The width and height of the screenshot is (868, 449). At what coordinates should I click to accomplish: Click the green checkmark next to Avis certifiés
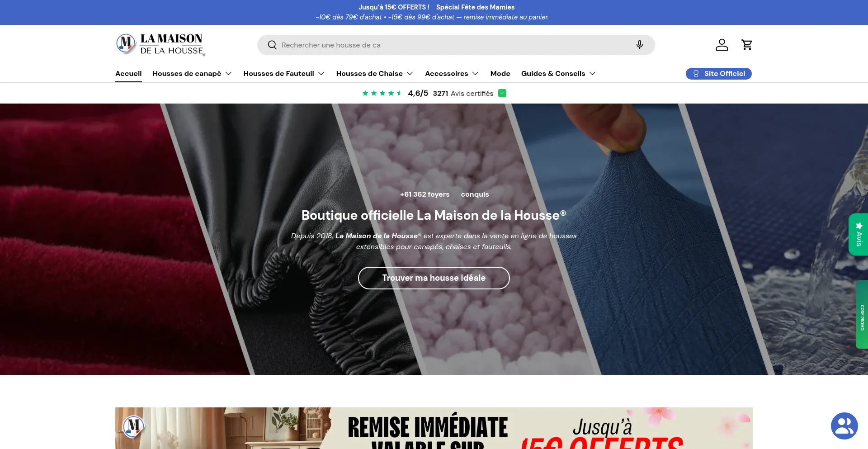click(502, 93)
